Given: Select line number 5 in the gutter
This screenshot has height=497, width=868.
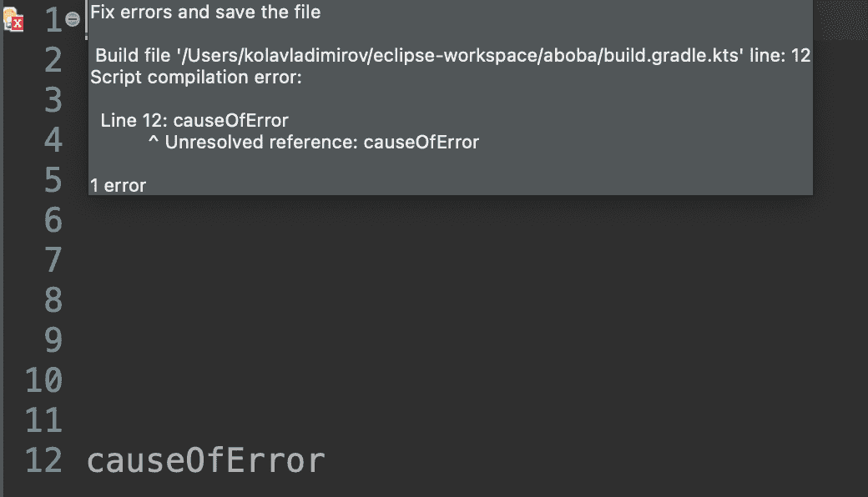Looking at the screenshot, I should click(53, 180).
